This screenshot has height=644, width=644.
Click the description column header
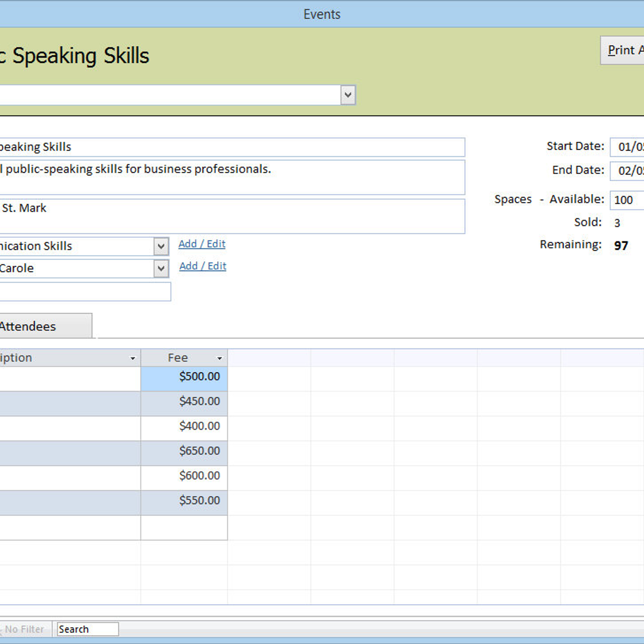click(x=70, y=358)
